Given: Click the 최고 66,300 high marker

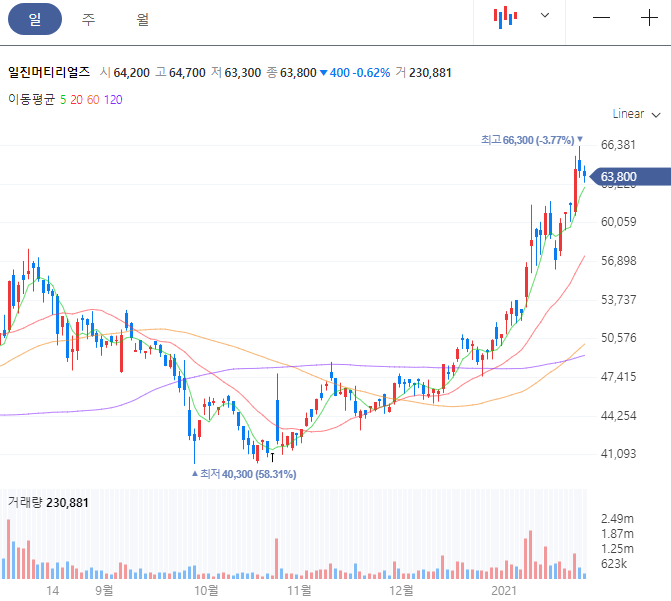Looking at the screenshot, I should point(531,140).
